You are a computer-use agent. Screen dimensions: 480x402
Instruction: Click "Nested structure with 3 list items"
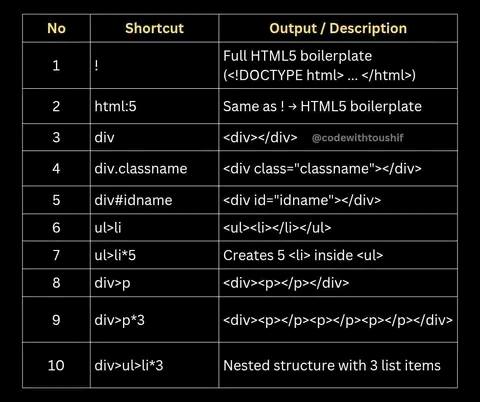coord(332,366)
